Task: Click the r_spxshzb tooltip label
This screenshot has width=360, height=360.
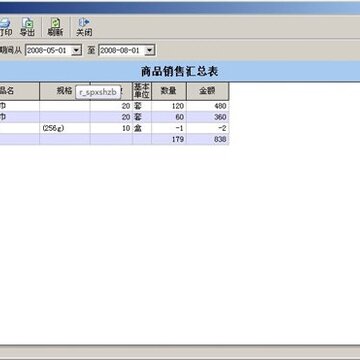Action: tap(98, 92)
